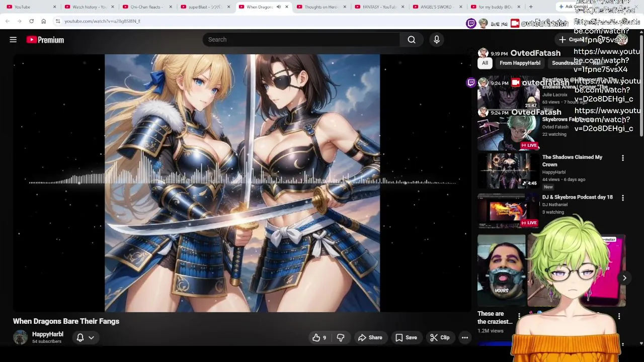This screenshot has width=644, height=362.
Task: Go forward in browser history
Action: tap(19, 21)
